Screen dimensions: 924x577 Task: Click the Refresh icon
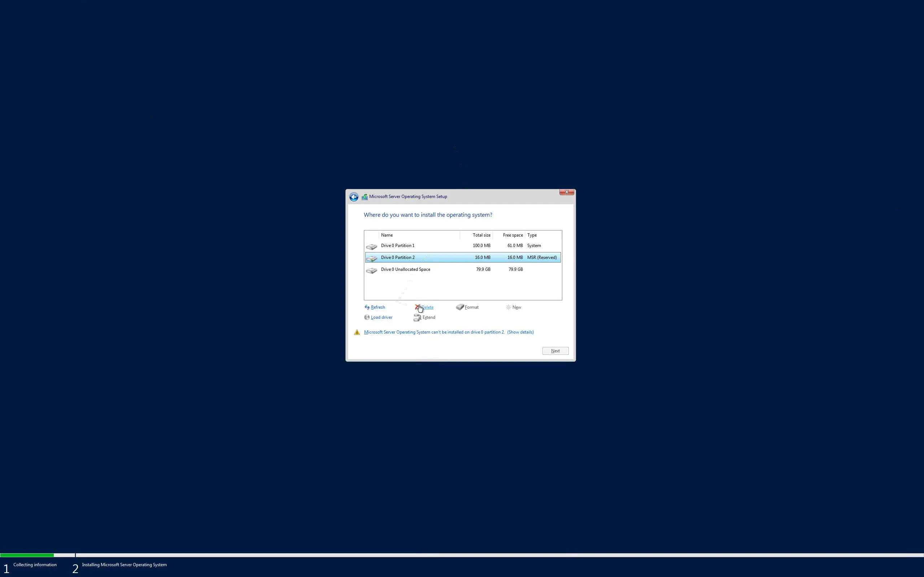(367, 307)
